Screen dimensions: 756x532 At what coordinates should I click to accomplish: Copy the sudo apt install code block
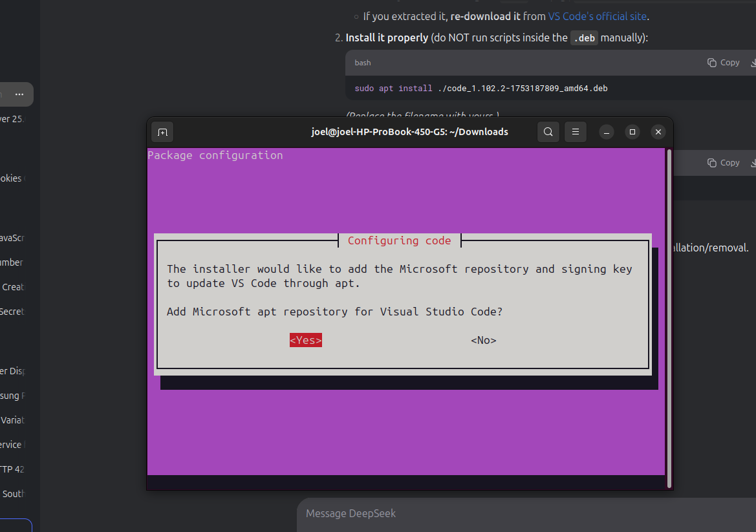coord(723,63)
